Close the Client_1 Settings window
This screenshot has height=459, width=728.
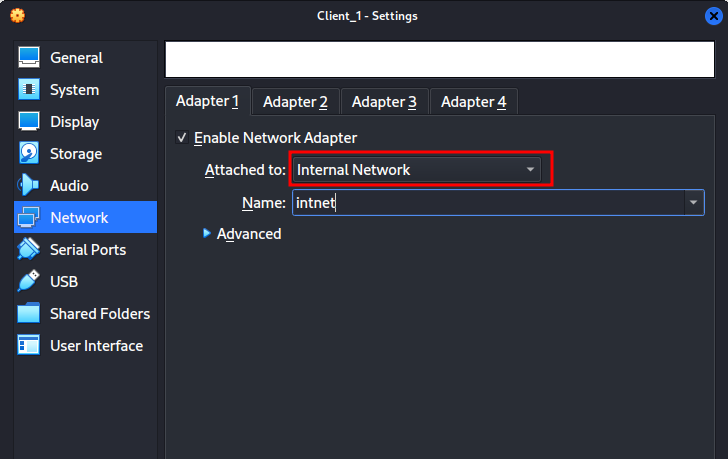[x=713, y=16]
